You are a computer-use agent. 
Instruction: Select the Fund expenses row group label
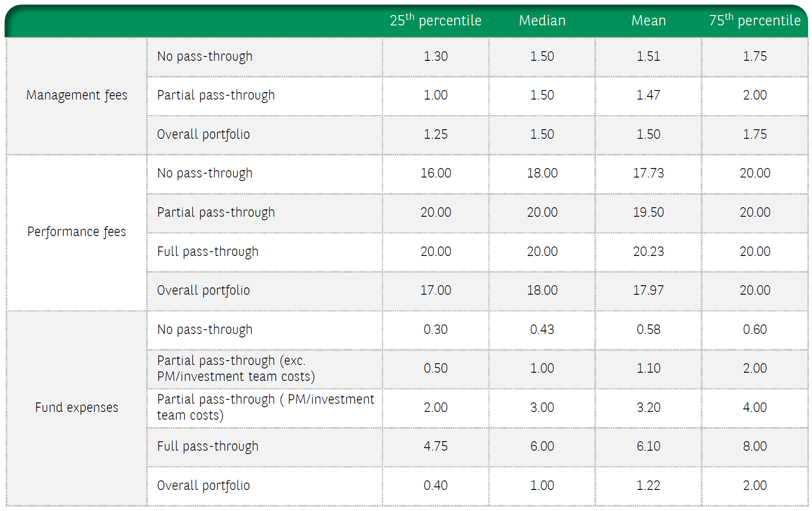(x=77, y=408)
